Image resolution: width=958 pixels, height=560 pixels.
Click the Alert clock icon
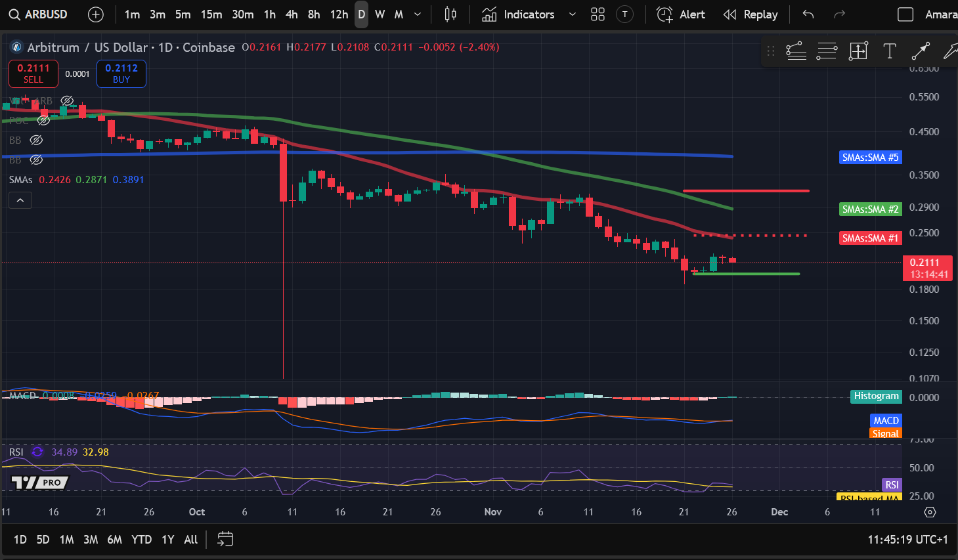pos(664,14)
